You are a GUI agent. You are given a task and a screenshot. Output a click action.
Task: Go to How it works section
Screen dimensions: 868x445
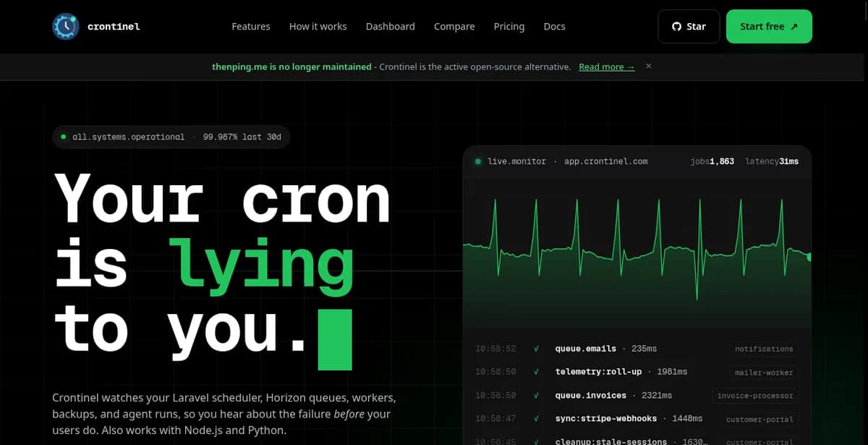click(318, 27)
